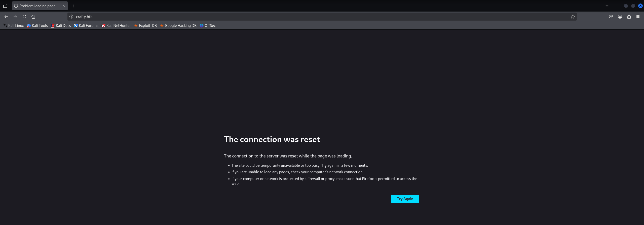Select the Problem loading page tab
The width and height of the screenshot is (644, 225).
(37, 6)
